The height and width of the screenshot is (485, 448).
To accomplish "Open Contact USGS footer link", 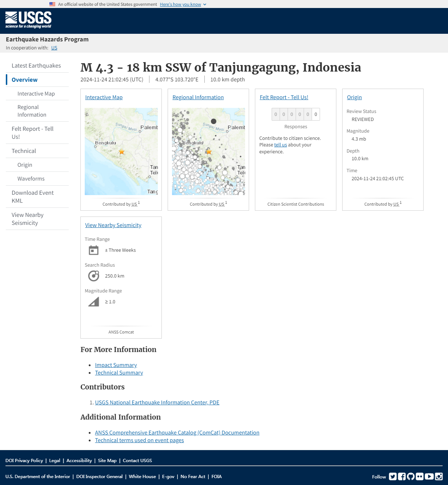I will coord(137,461).
